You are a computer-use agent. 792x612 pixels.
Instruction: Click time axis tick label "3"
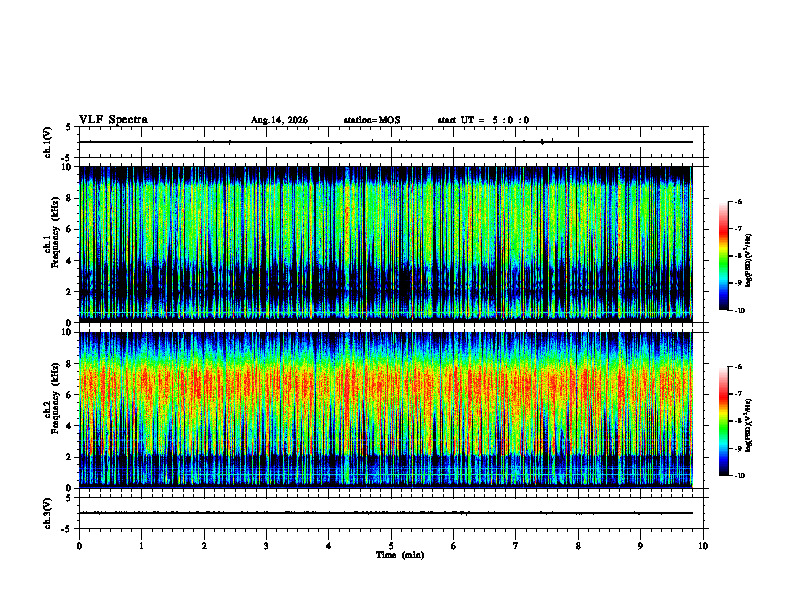point(266,546)
